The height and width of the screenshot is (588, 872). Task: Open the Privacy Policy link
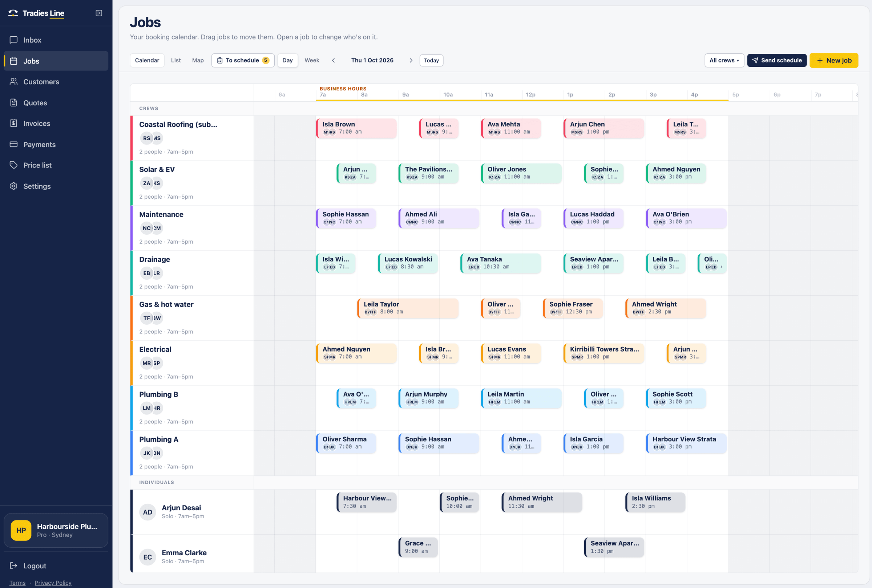(53, 583)
